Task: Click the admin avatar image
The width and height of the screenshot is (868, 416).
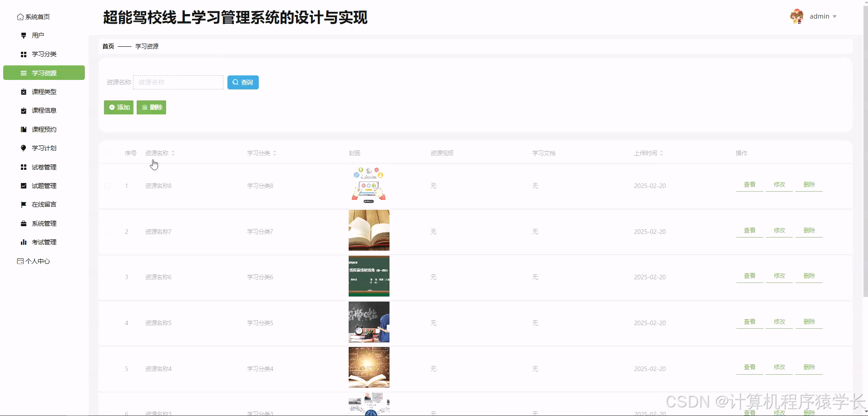Action: [x=797, y=16]
